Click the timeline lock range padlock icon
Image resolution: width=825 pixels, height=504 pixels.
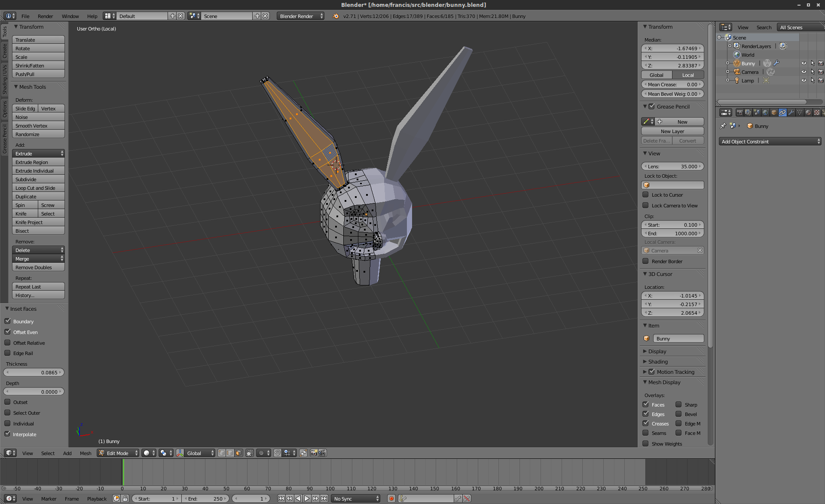(125, 498)
